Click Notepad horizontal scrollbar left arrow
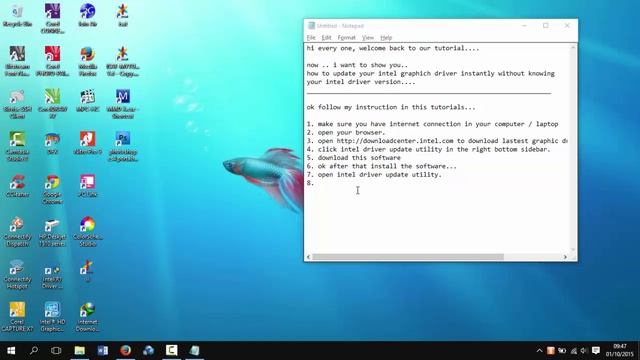This screenshot has width=640, height=360. pyautogui.click(x=309, y=257)
